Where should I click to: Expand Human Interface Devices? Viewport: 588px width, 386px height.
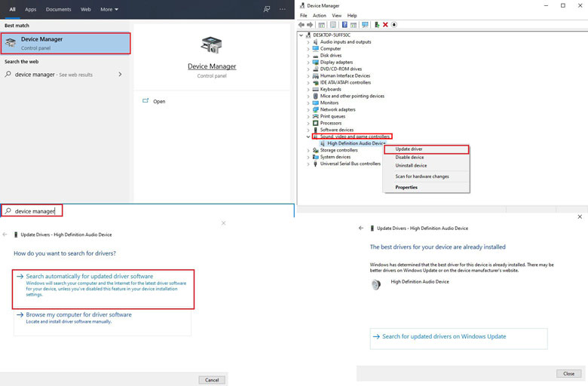(x=308, y=76)
